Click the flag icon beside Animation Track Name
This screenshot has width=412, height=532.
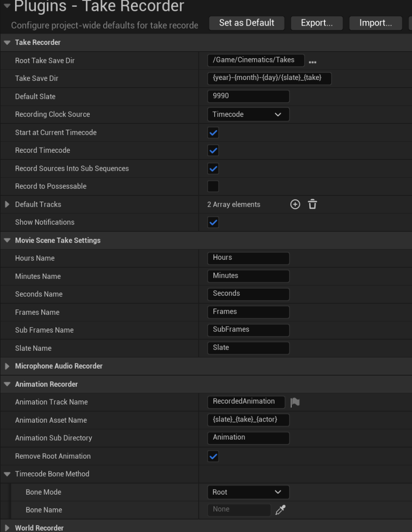click(x=295, y=401)
